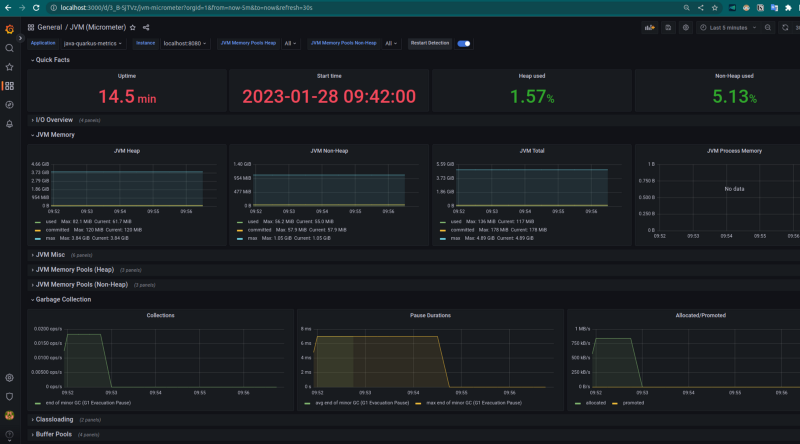
Task: Toggle 'max' series in JVM Non-Heap legend
Action: [x=253, y=238]
